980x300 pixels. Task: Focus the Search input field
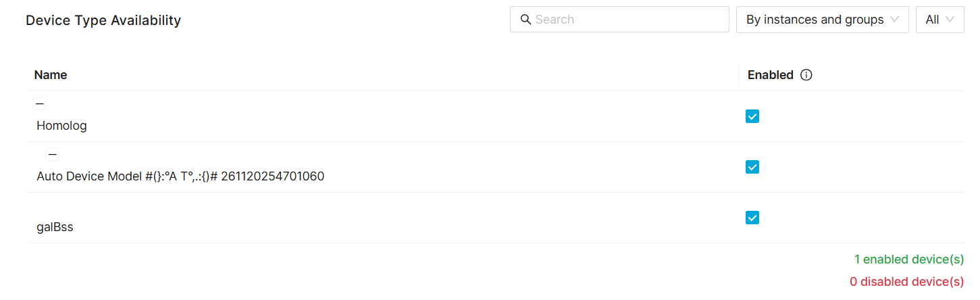tap(628, 20)
